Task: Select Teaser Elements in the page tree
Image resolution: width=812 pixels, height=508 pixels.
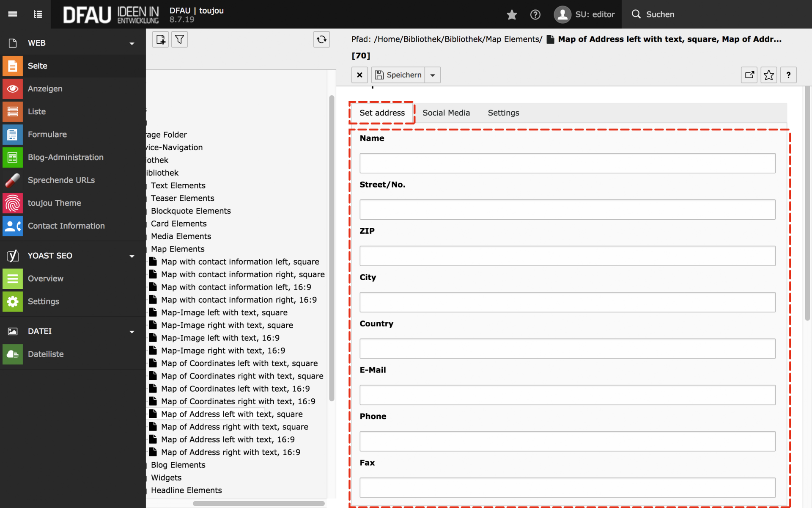Action: [x=182, y=198]
